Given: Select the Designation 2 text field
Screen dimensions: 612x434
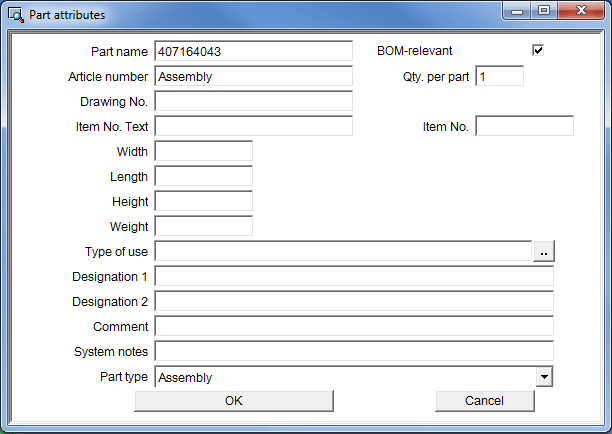Looking at the screenshot, I should (x=353, y=301).
